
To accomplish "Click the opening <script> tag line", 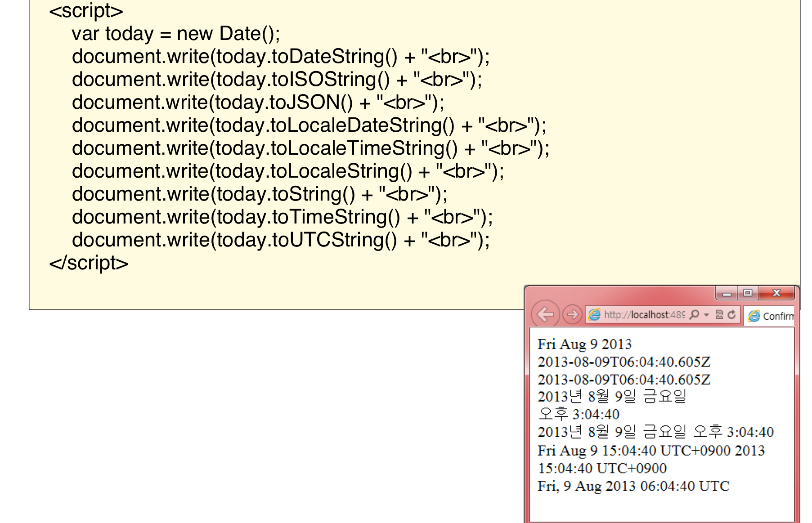I will tap(86, 11).
